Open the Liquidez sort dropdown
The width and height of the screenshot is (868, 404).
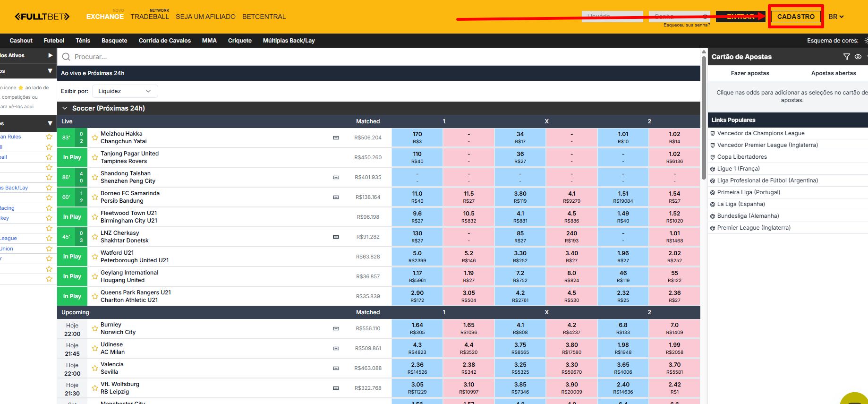(x=125, y=91)
